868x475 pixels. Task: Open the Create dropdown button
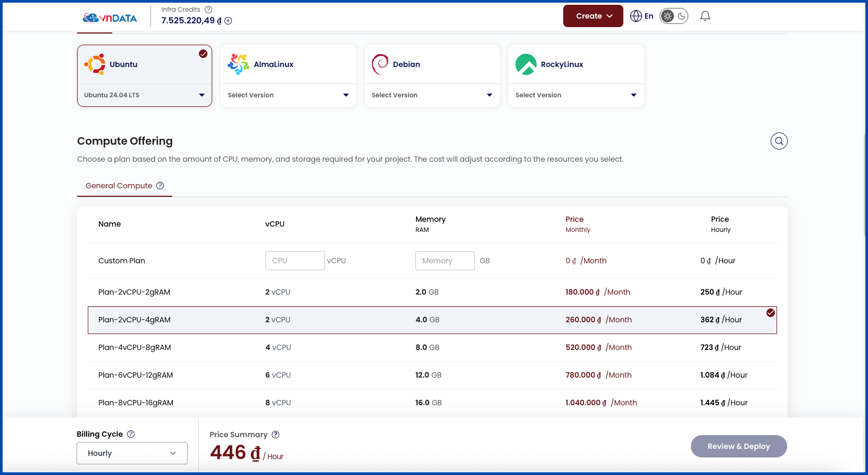[593, 16]
